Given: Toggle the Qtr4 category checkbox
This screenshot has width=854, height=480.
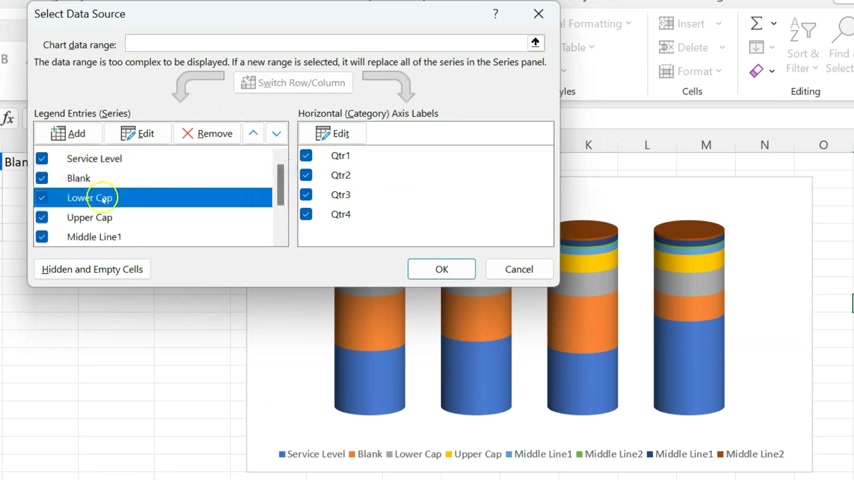Looking at the screenshot, I should [x=306, y=214].
